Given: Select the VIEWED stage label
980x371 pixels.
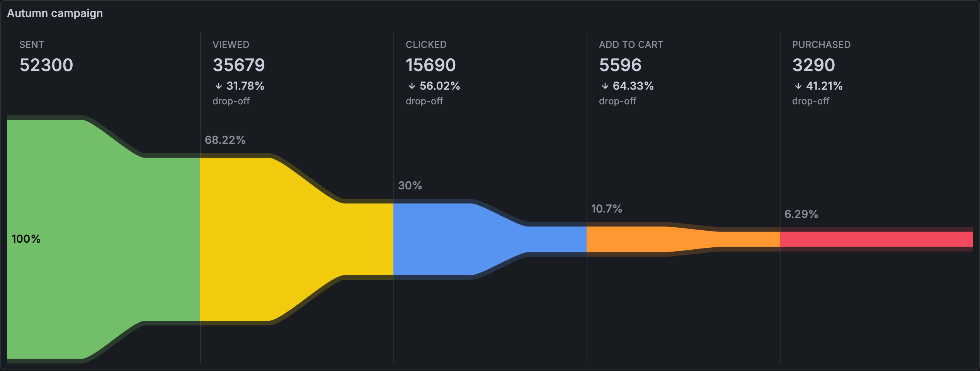Looking at the screenshot, I should coord(231,45).
